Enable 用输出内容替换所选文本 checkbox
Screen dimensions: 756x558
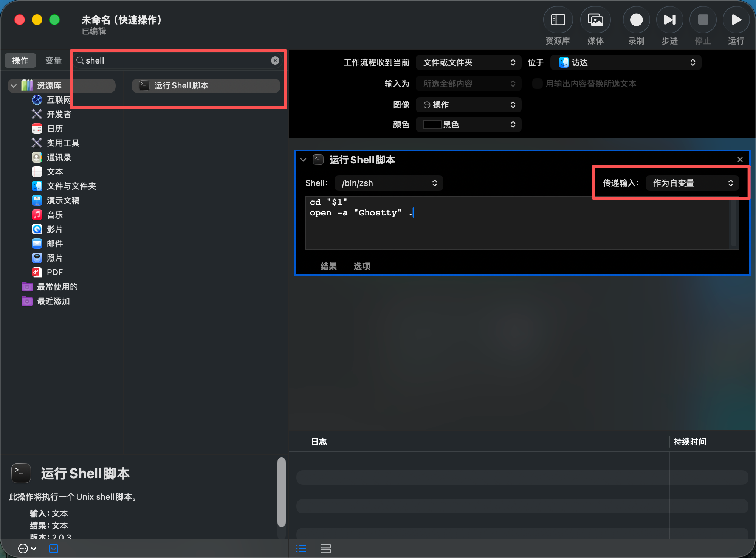point(537,84)
